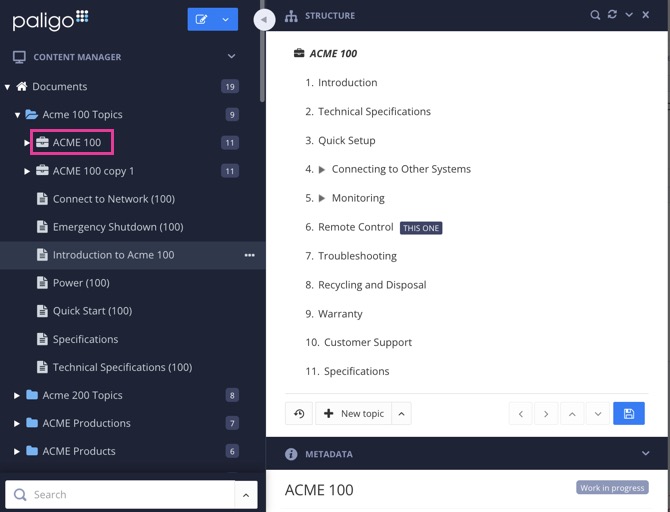670x512 pixels.
Task: Select Troubleshooting in the structure list
Action: [x=357, y=256]
